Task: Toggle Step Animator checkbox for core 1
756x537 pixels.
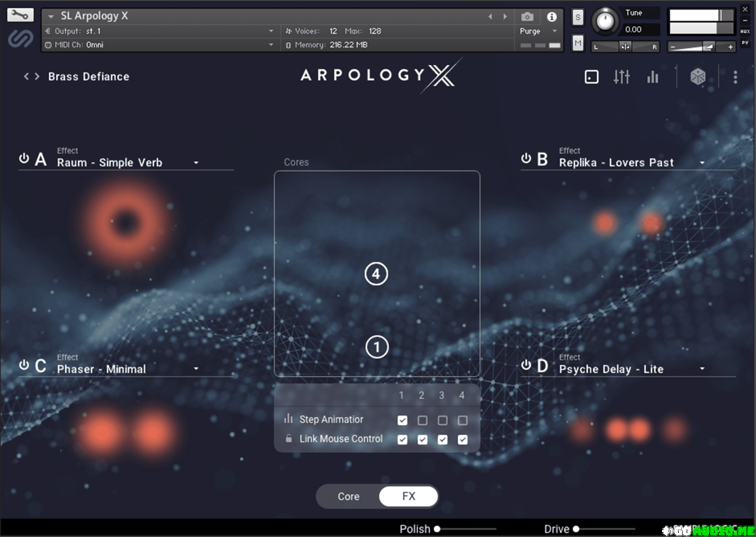Action: [x=403, y=420]
